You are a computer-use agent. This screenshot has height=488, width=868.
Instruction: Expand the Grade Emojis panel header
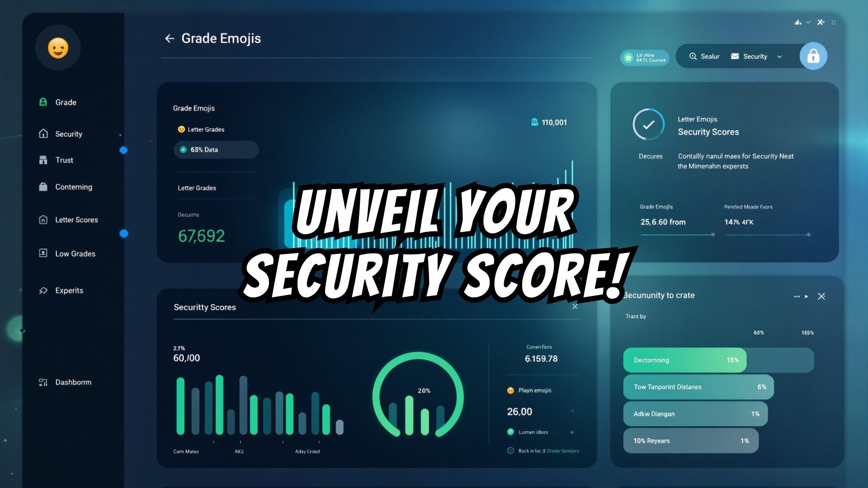[x=194, y=108]
